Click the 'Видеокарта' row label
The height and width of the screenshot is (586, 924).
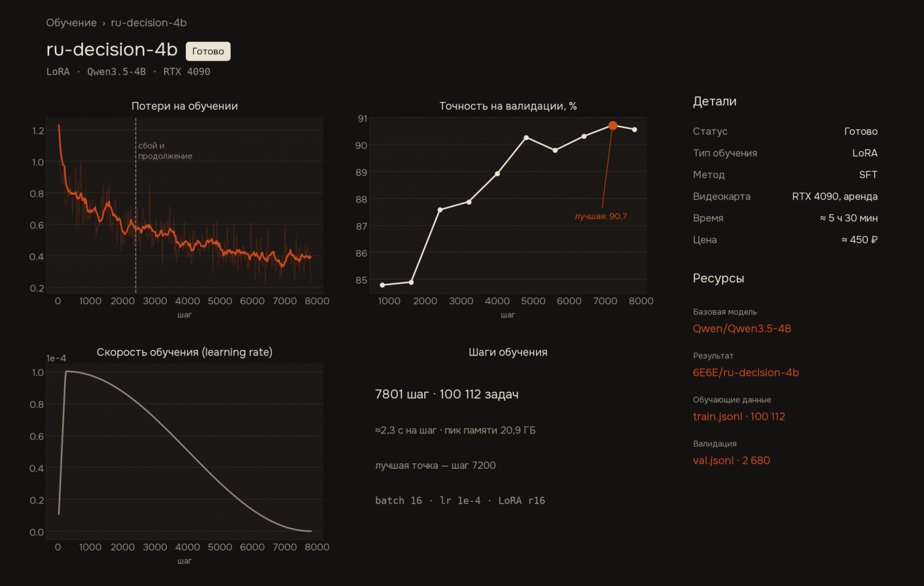point(721,197)
